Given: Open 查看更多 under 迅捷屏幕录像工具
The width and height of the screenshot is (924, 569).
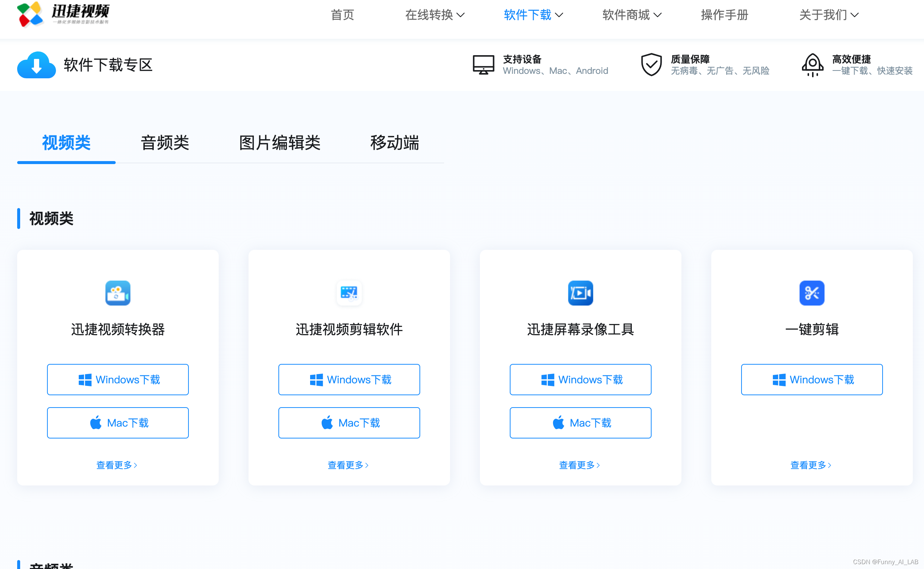Looking at the screenshot, I should coord(580,465).
